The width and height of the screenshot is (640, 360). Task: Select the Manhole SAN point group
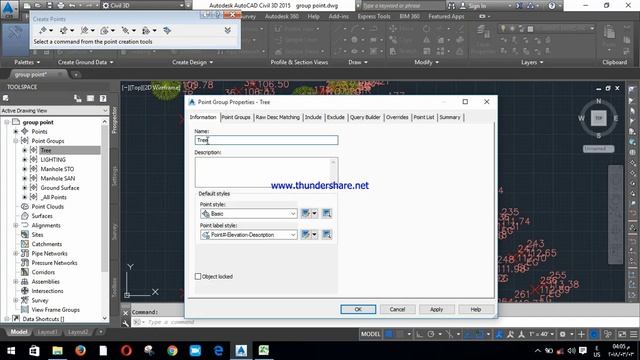coord(58,178)
